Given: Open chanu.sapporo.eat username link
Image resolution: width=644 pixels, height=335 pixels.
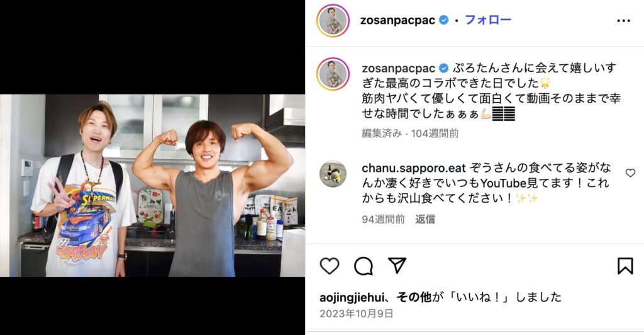Looking at the screenshot, I should [x=414, y=168].
